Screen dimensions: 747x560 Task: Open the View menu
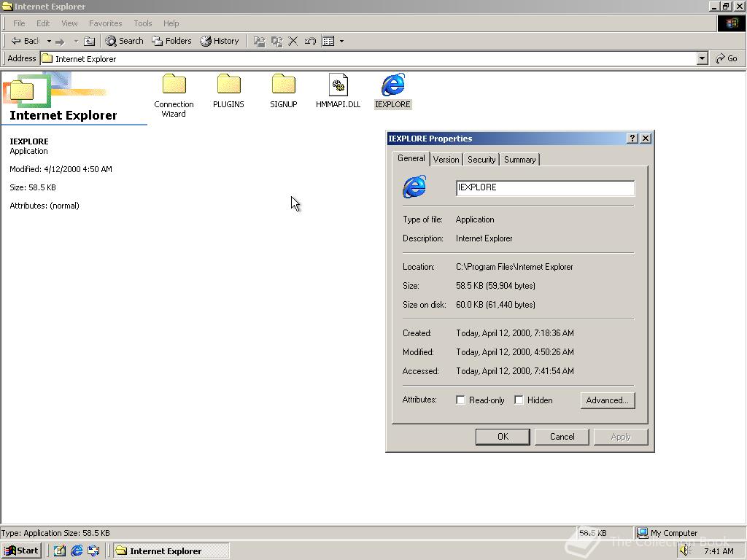[69, 23]
